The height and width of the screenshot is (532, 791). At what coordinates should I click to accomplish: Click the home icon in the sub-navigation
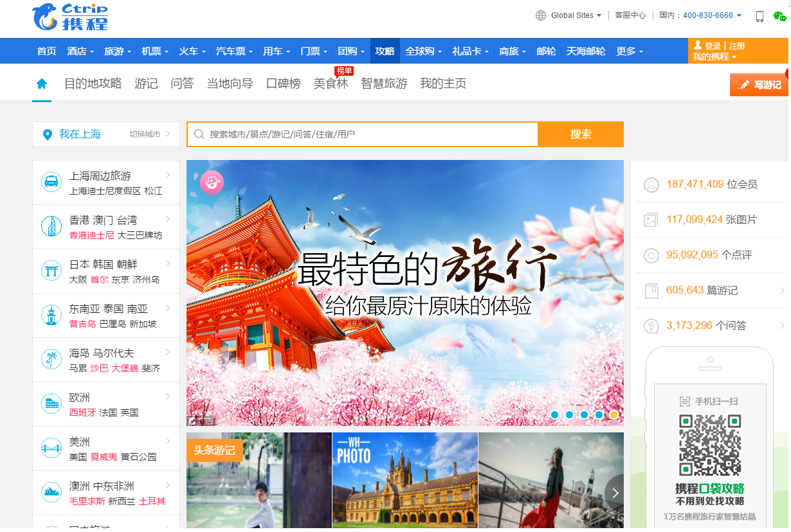click(x=42, y=84)
